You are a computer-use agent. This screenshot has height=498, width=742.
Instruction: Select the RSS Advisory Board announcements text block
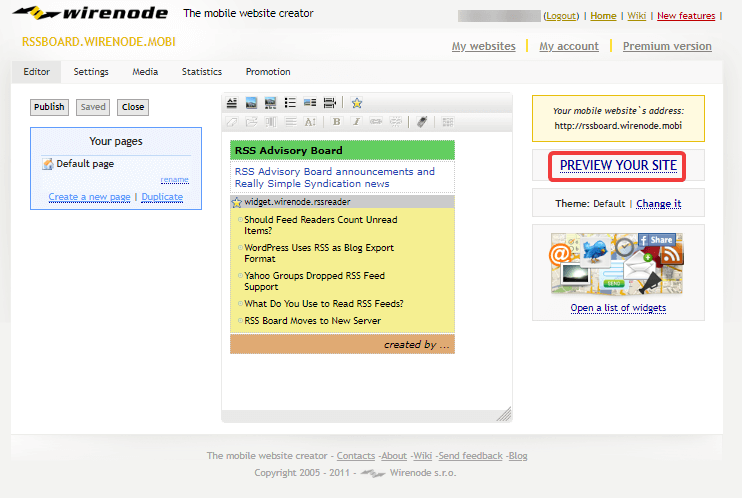(342, 178)
